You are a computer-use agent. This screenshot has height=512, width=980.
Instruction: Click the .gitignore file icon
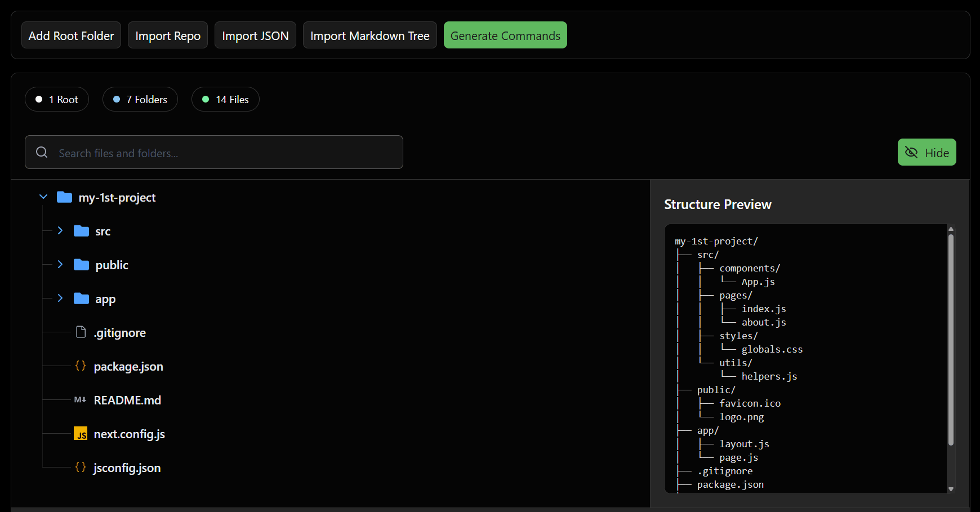pos(81,332)
